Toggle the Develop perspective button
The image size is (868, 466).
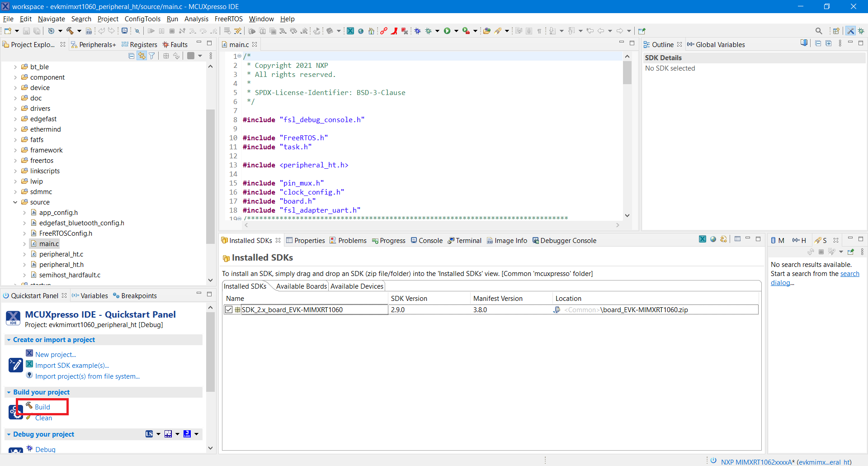850,31
